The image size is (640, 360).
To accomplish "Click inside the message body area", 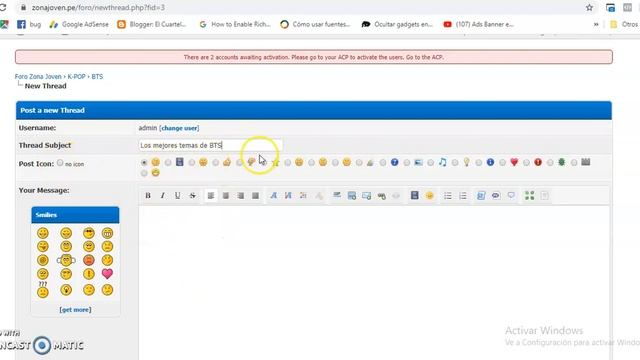I will click(374, 282).
